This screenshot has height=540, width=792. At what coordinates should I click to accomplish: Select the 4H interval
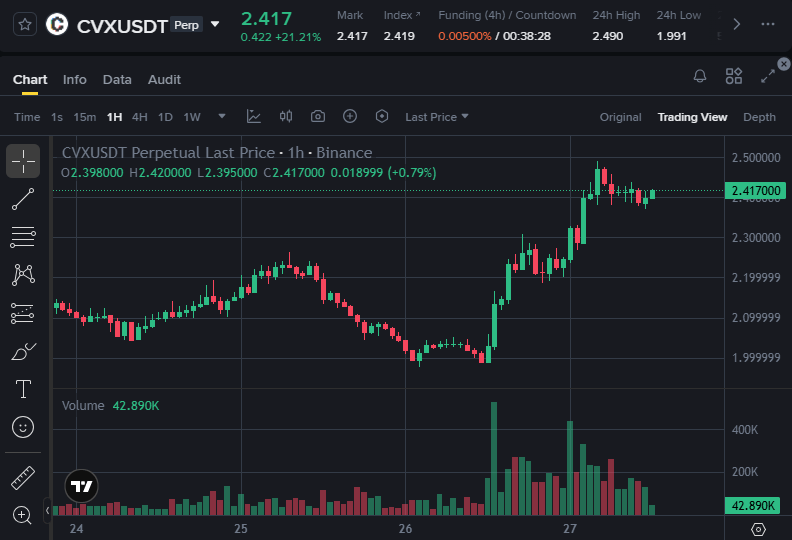(140, 117)
